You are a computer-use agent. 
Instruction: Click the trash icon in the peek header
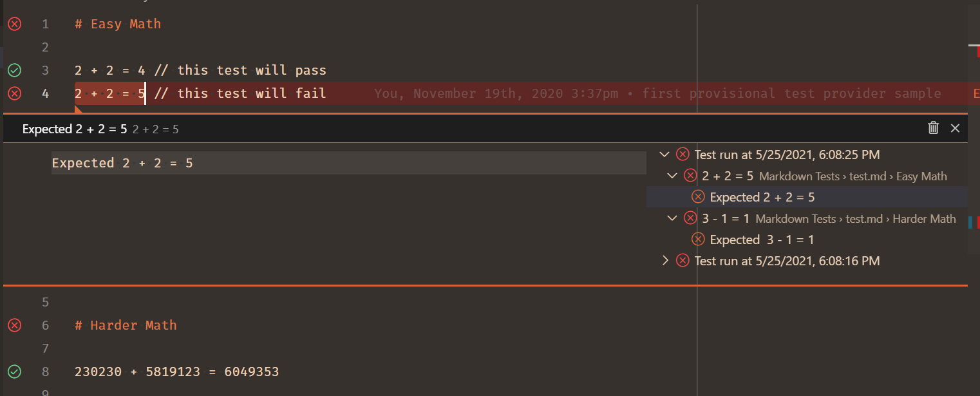point(933,128)
